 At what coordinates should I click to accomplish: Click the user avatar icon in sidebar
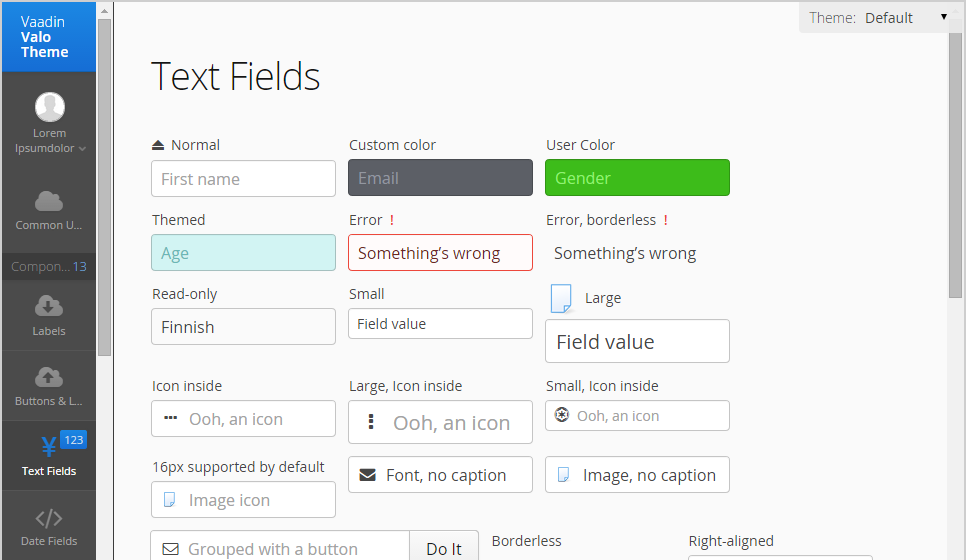[x=49, y=107]
